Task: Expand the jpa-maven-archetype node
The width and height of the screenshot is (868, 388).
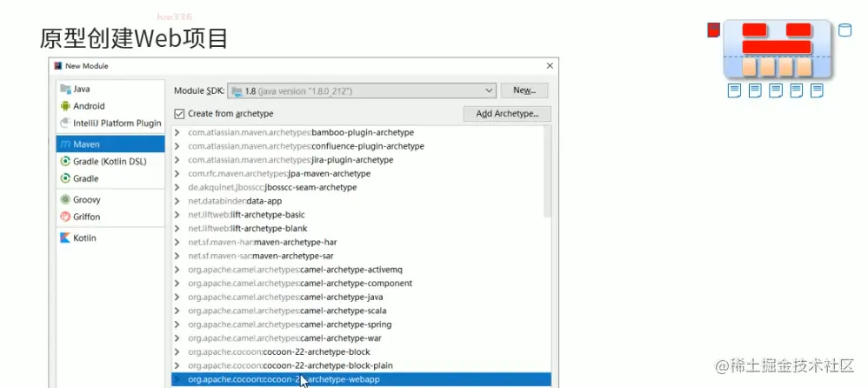Action: [x=177, y=174]
